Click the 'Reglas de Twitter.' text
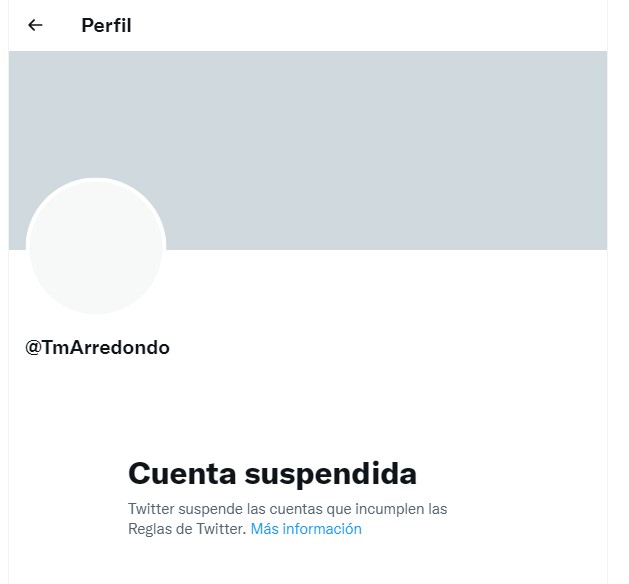This screenshot has width=629, height=584. point(187,529)
